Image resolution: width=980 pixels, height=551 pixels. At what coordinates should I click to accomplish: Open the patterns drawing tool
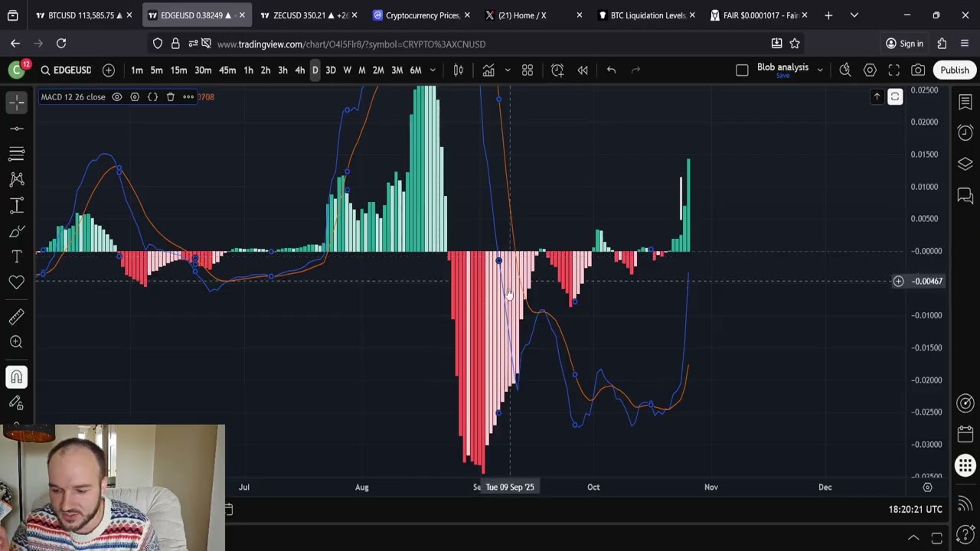17,180
